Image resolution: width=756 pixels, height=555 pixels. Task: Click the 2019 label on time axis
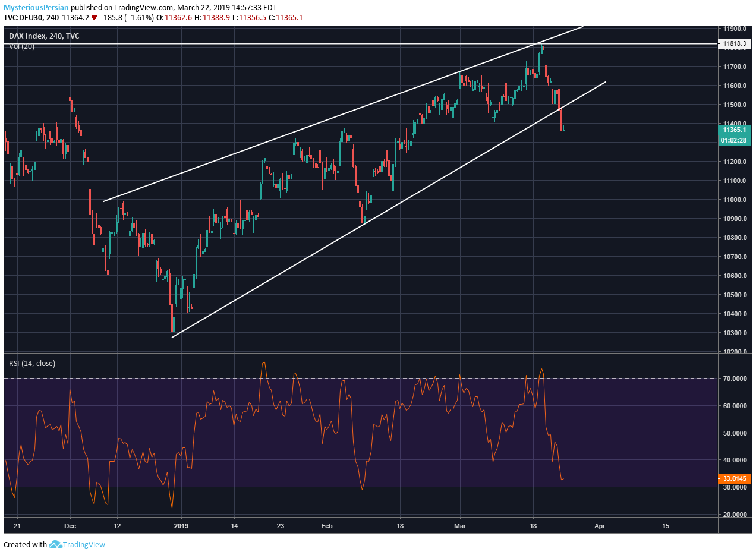181,526
